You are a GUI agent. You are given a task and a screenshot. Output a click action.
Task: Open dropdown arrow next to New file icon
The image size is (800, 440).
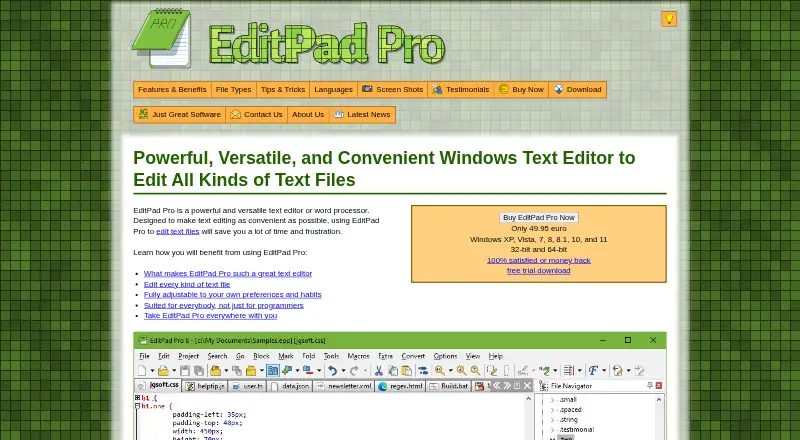[x=153, y=371]
